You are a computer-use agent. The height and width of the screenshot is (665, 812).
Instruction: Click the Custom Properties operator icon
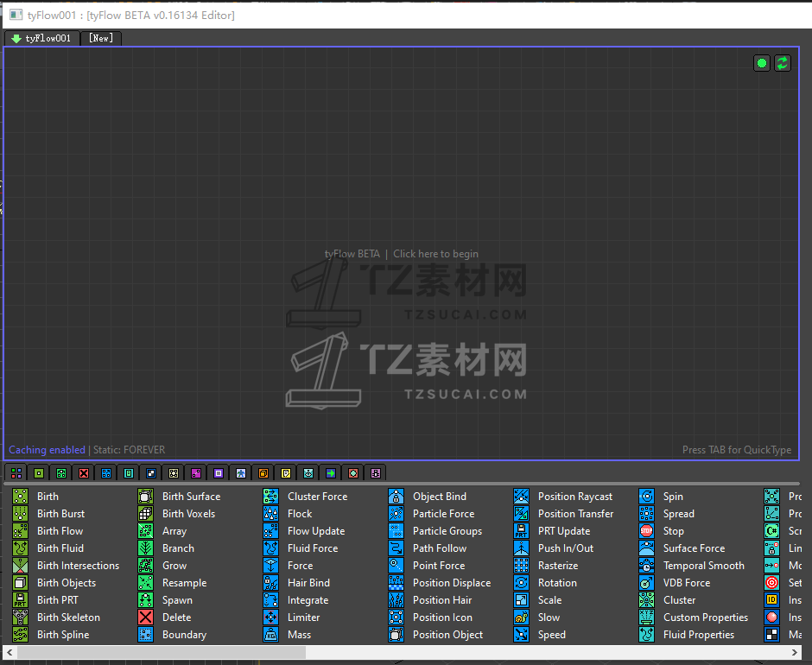tap(647, 617)
